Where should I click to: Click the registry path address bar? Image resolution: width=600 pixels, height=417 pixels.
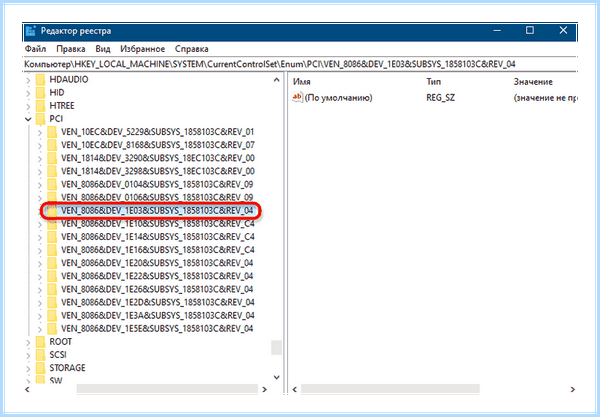click(300, 64)
